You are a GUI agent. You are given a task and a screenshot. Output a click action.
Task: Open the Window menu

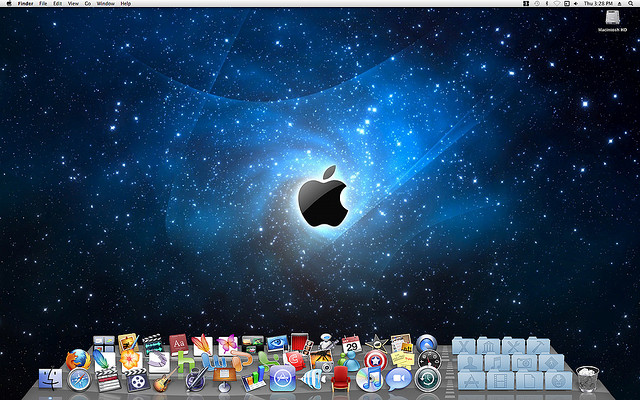tap(106, 3)
